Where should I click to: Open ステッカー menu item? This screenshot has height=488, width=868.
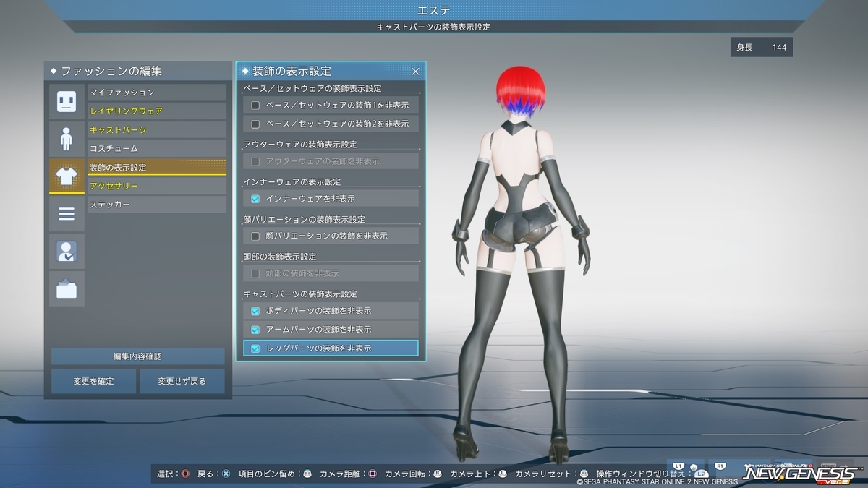tap(157, 205)
